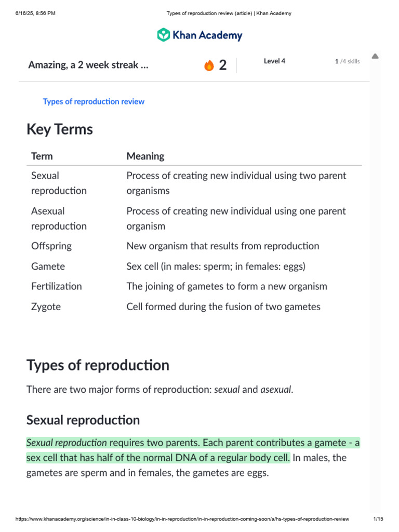399x532 pixels.
Task: Click the Zygote term in the table
Action: pos(46,307)
